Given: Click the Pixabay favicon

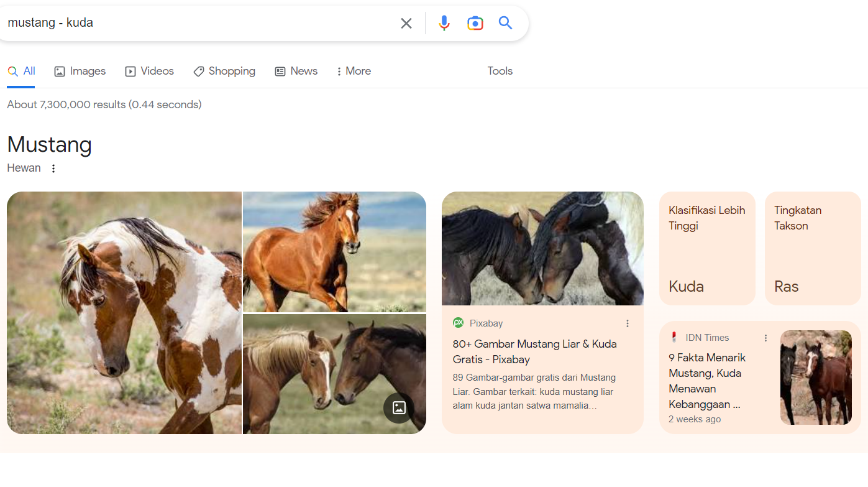Looking at the screenshot, I should point(459,323).
